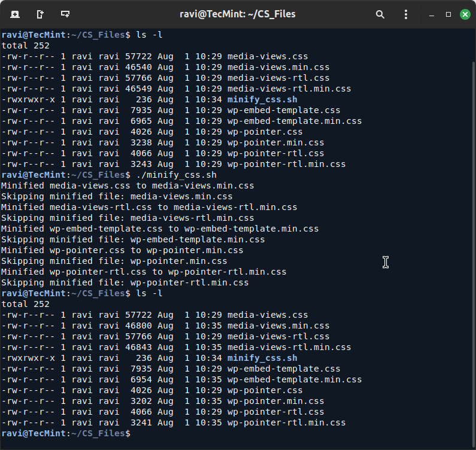Viewport: 476px width, 450px height.
Task: Click file size 3243 in the first listing
Action: point(141,164)
